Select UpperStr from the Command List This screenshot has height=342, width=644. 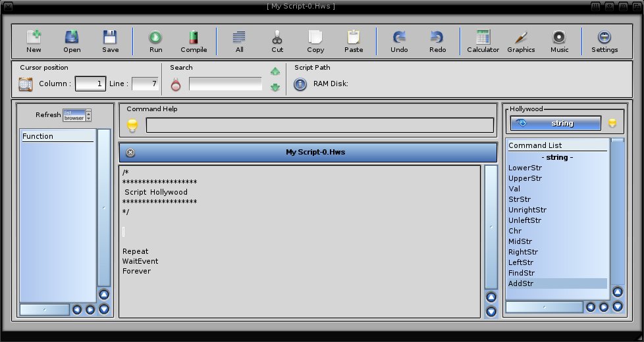coord(525,178)
